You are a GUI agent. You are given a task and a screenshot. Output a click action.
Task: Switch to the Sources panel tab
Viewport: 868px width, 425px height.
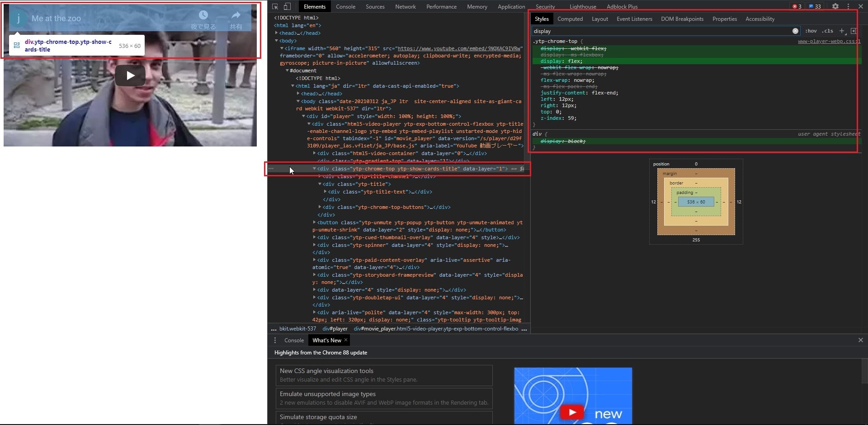375,6
